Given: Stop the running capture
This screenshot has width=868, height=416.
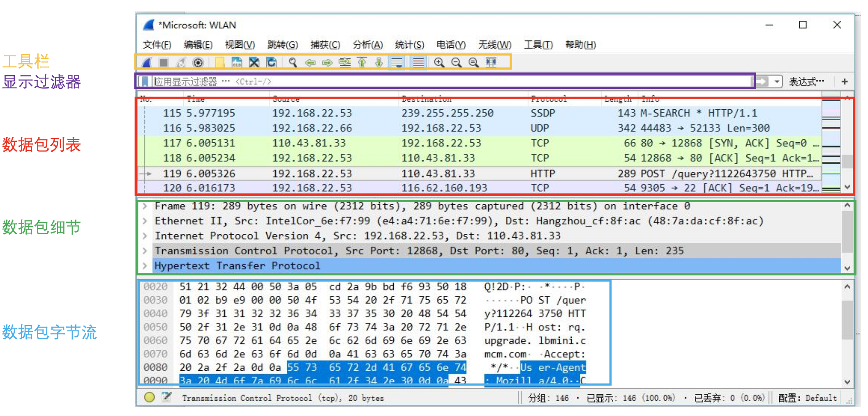Looking at the screenshot, I should (164, 62).
